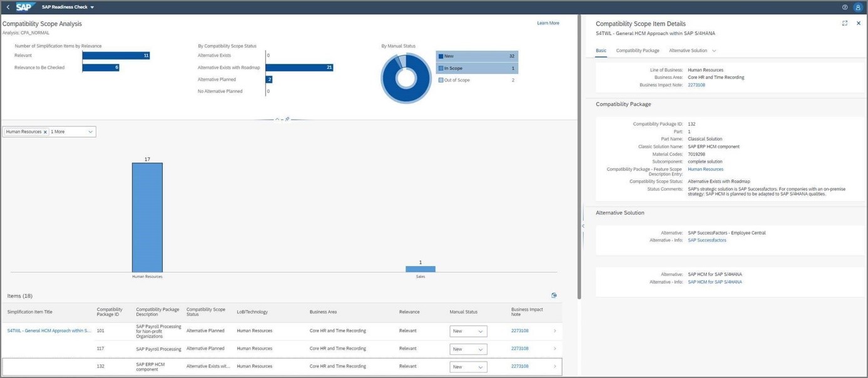Collapse the header with the up chevron
Image resolution: width=868 pixels, height=378 pixels.
coord(277,119)
